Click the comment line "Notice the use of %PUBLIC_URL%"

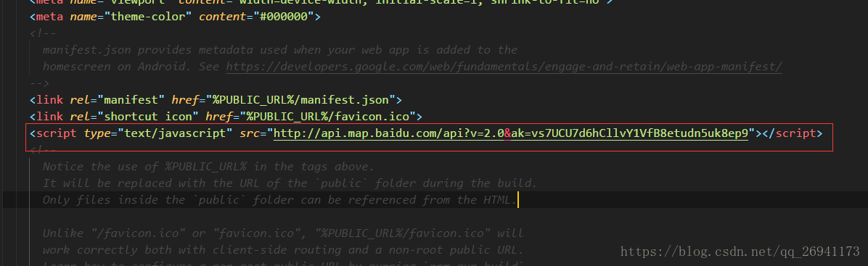pyautogui.click(x=209, y=167)
